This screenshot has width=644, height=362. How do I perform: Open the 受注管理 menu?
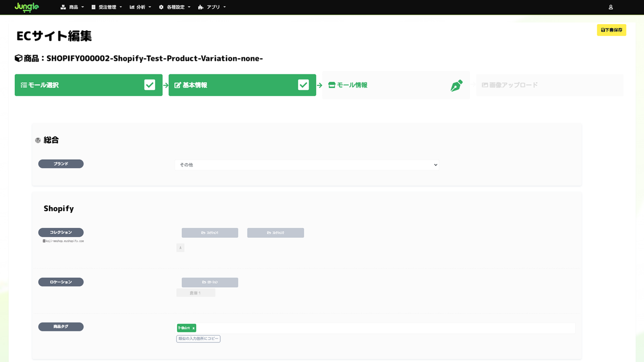tap(107, 7)
